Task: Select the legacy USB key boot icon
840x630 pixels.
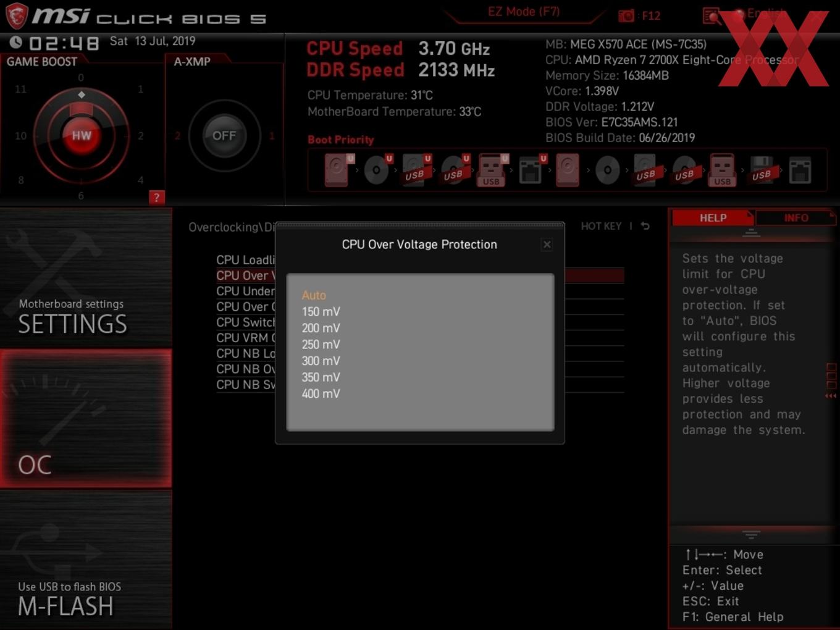Action: click(722, 170)
